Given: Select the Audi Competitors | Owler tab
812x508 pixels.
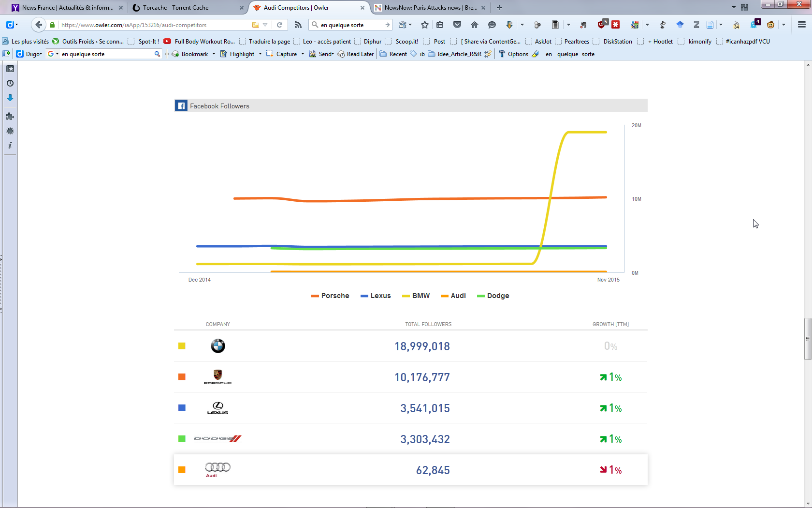Looking at the screenshot, I should click(x=309, y=7).
